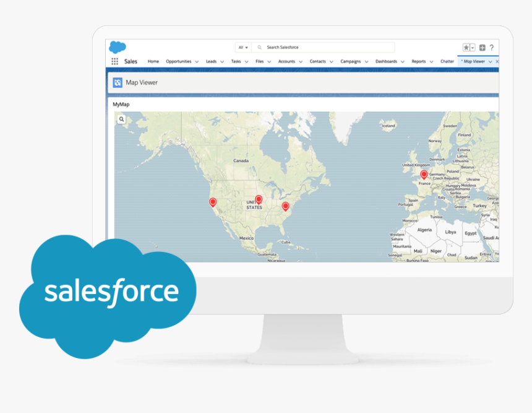Screen dimensions: 532x413
Task: Click the Sweden label on map
Action: point(450,126)
